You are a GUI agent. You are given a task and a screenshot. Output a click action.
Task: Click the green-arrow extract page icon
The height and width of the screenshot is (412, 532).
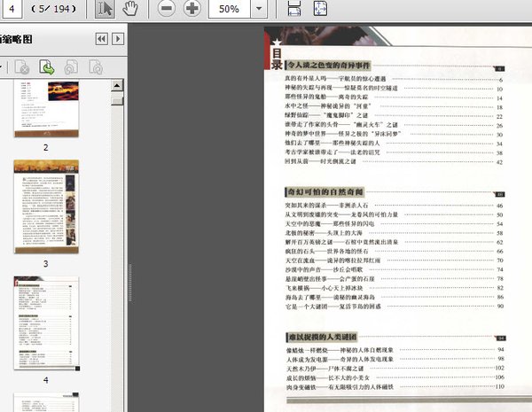pyautogui.click(x=47, y=66)
